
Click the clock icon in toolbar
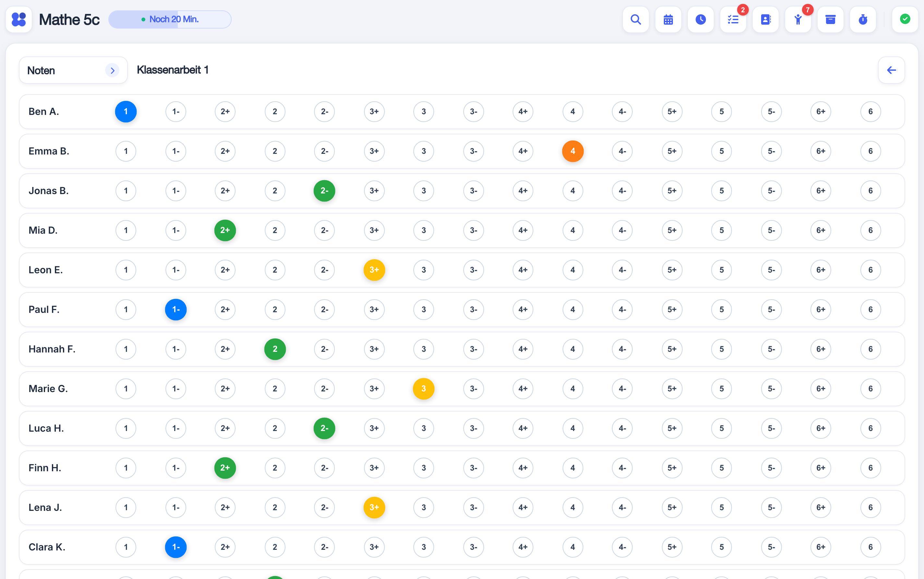(700, 19)
